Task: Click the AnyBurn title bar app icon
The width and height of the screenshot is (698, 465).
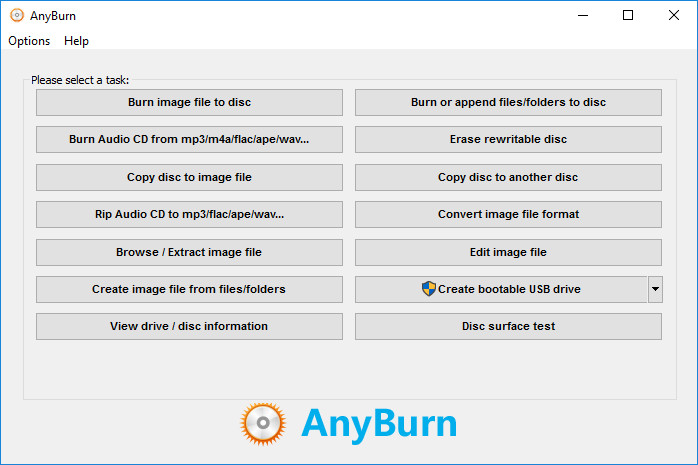Action: click(x=16, y=15)
